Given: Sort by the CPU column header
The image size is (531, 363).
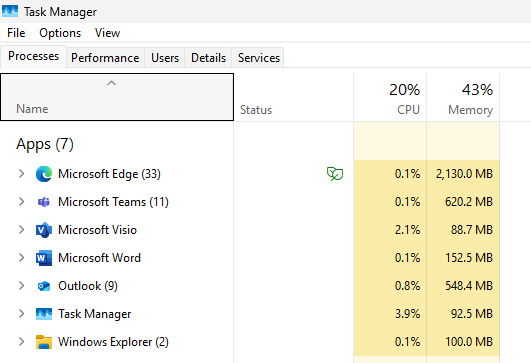Looking at the screenshot, I should [390, 97].
